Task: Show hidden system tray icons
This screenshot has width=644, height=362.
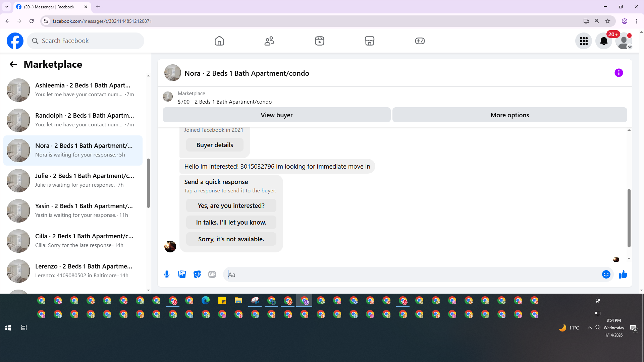Action: coord(589,328)
